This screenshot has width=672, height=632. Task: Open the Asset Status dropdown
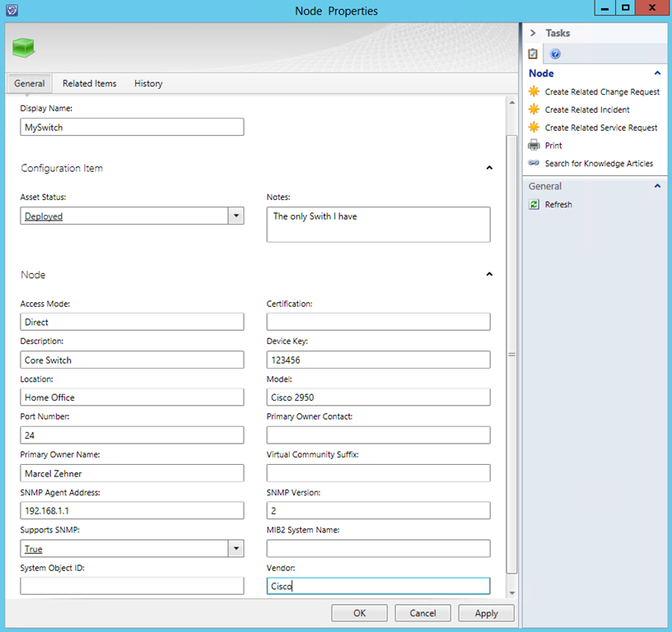point(236,216)
